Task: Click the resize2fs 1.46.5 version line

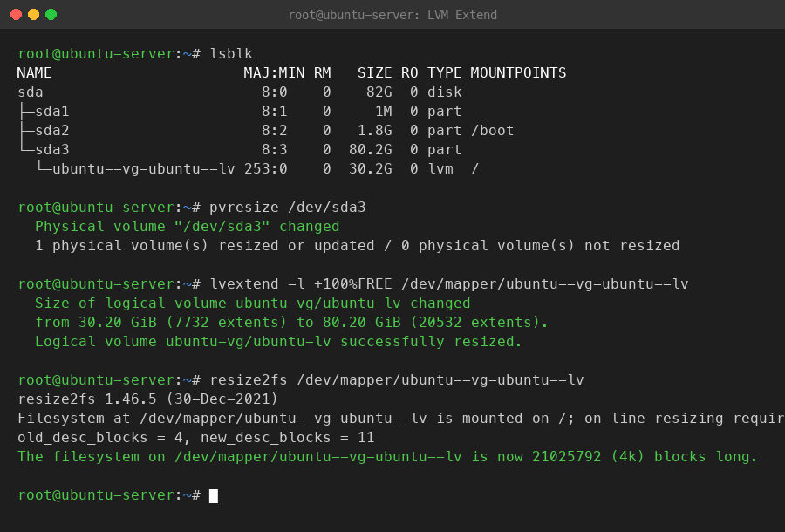Action: [147, 399]
